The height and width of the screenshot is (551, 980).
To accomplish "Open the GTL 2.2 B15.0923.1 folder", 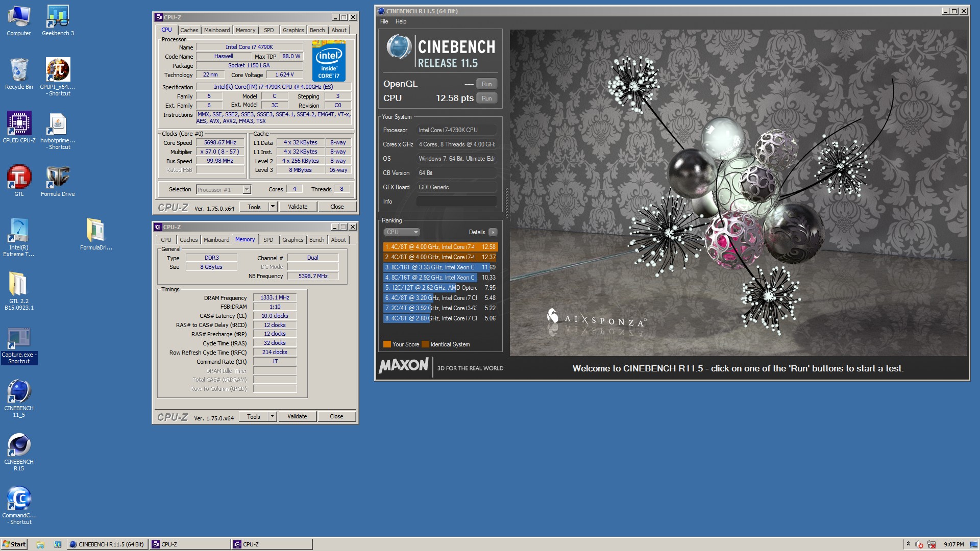I will point(19,291).
